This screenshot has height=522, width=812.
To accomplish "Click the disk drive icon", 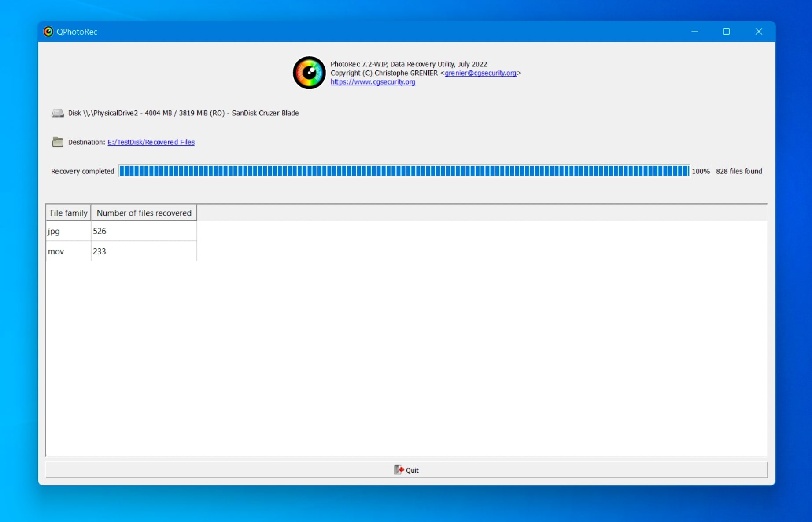I will [x=58, y=113].
